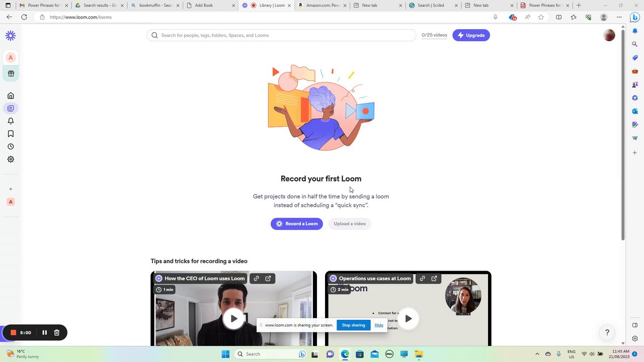Open weather widget showing 16°C
This screenshot has width=644, height=362.
coord(23,354)
